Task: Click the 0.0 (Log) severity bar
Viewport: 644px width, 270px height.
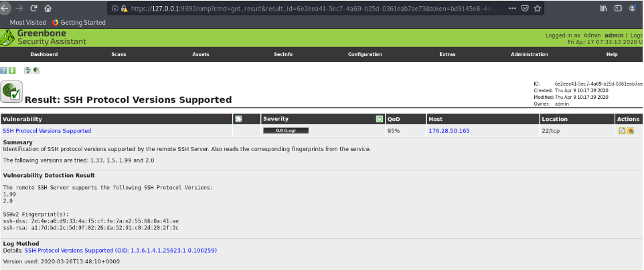Action: click(x=286, y=131)
